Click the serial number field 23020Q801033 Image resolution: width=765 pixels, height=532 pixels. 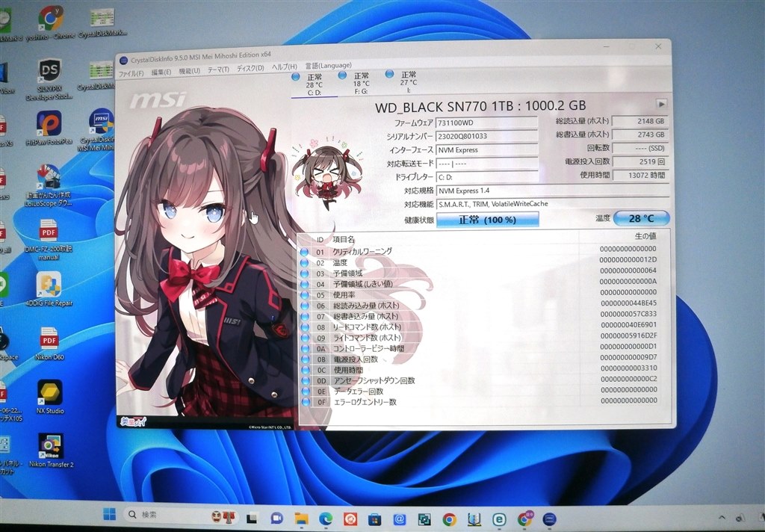(487, 136)
